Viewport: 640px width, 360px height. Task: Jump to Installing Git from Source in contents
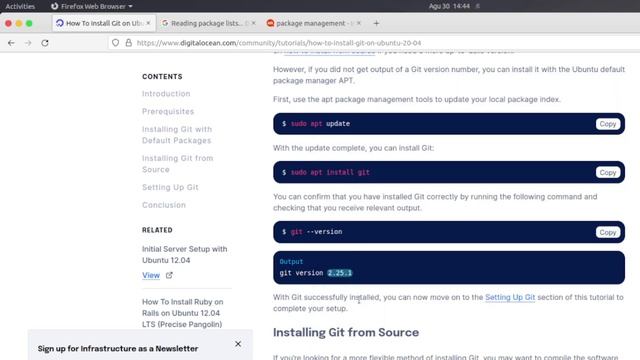(178, 164)
